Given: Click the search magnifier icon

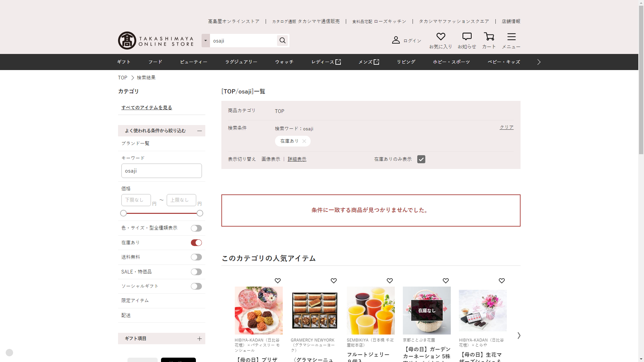Looking at the screenshot, I should pos(282,41).
